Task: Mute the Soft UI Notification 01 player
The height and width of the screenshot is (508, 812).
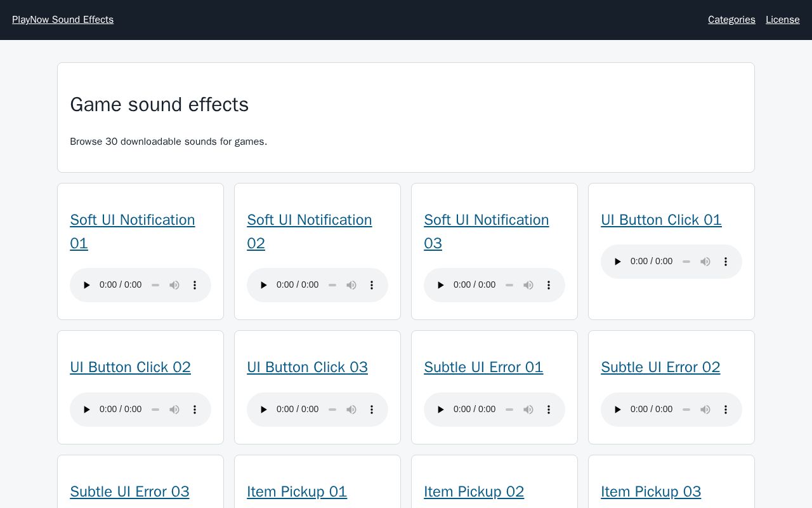Action: (174, 285)
